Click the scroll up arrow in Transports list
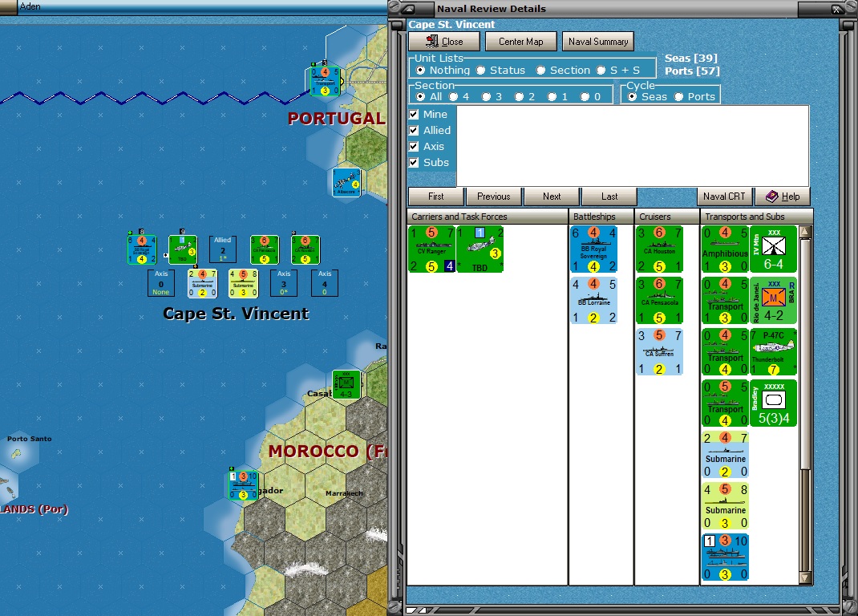 click(805, 232)
